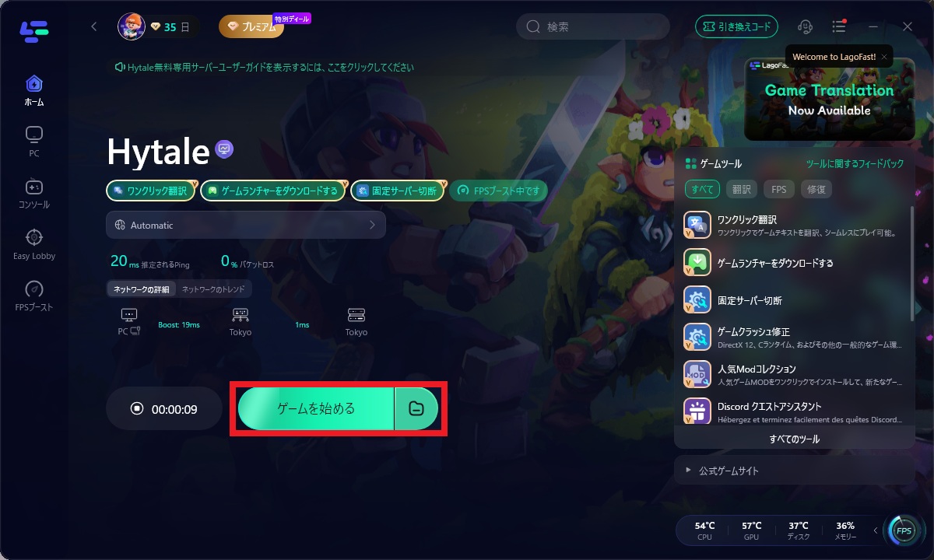Viewport: 934px width, 560px height.
Task: Click the folder icon beside ゲームを始める
Action: point(416,408)
